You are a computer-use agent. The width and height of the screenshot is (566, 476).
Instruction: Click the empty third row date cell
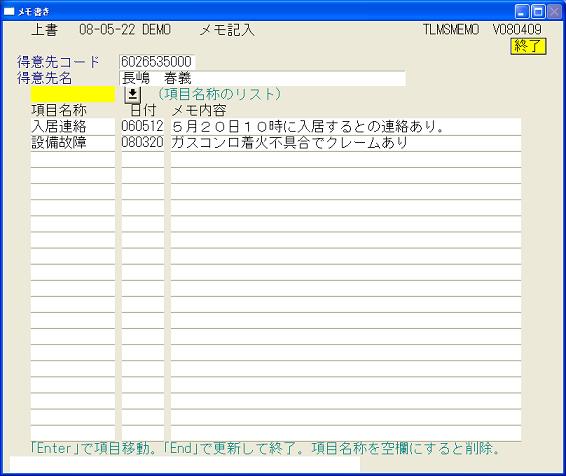click(143, 159)
